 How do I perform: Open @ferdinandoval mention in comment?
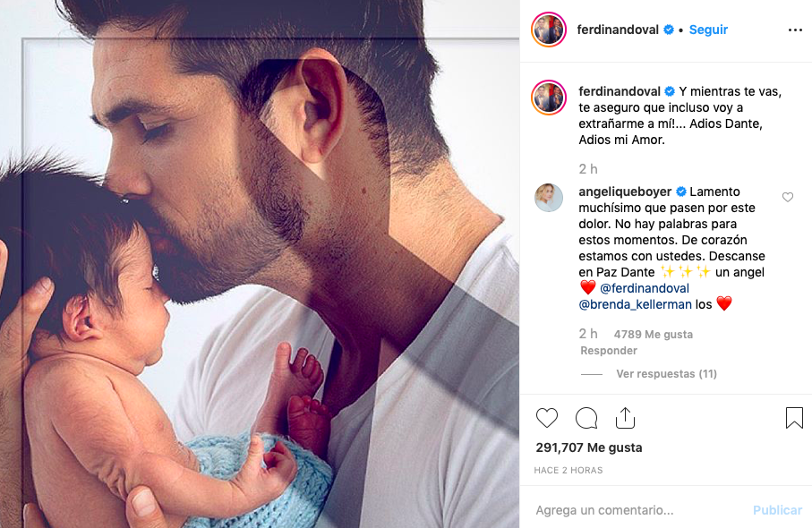click(x=645, y=288)
